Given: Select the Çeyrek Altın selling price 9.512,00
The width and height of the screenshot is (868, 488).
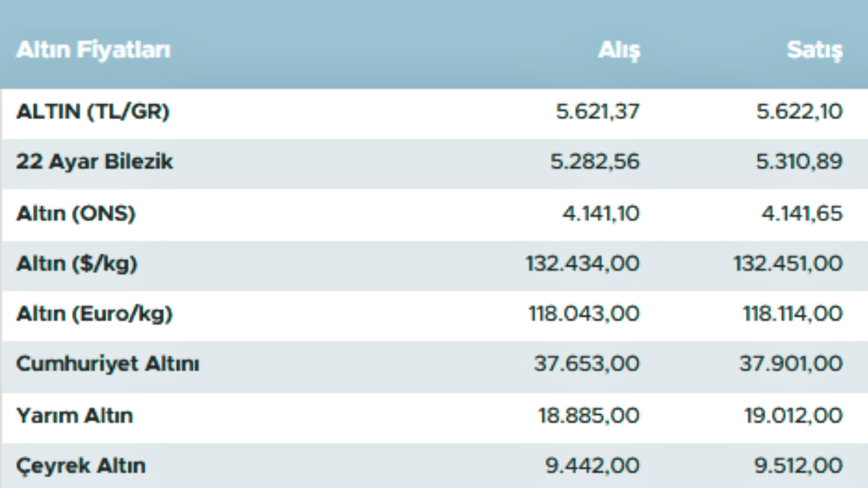Looking at the screenshot, I should coord(797,466).
